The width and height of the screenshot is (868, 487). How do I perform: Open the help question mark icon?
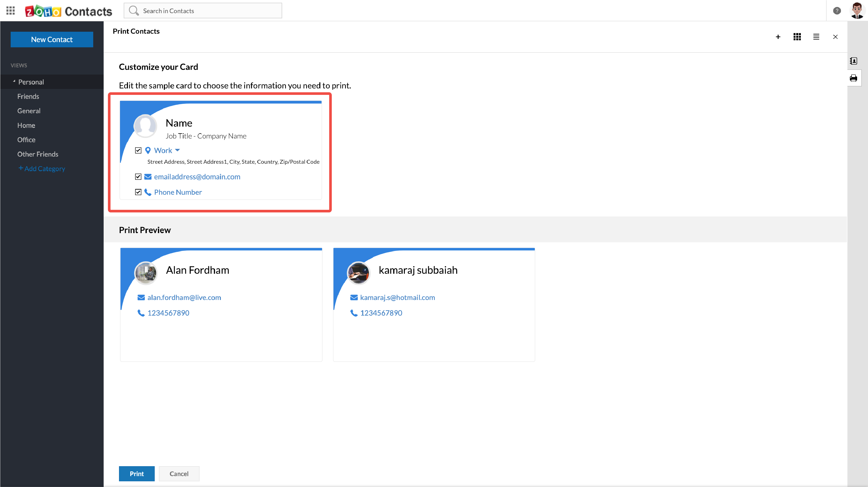[837, 11]
